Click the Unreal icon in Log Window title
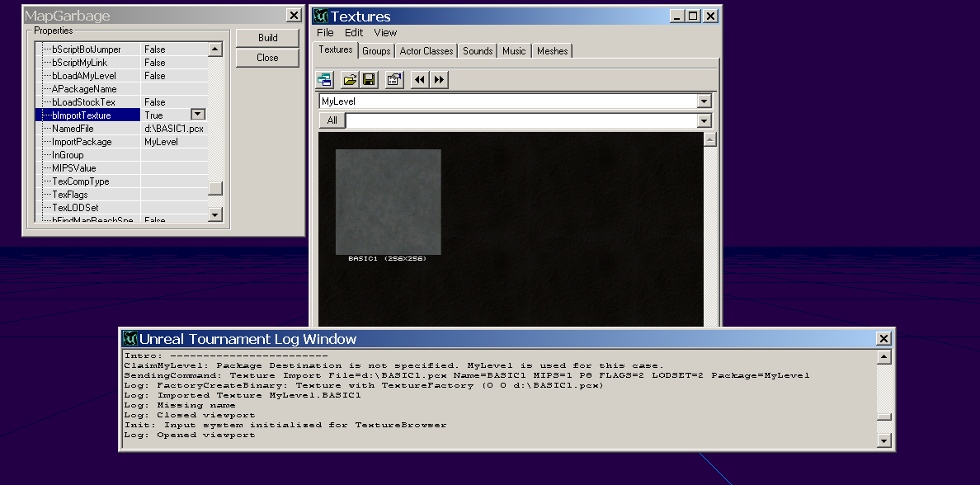Screen dimensions: 980x485 [x=130, y=339]
